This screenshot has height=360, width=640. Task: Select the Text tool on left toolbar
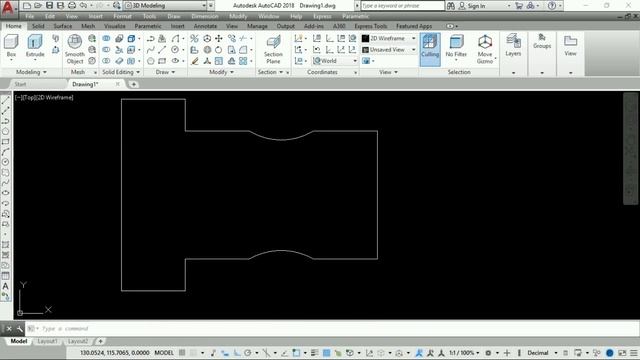click(x=5, y=286)
